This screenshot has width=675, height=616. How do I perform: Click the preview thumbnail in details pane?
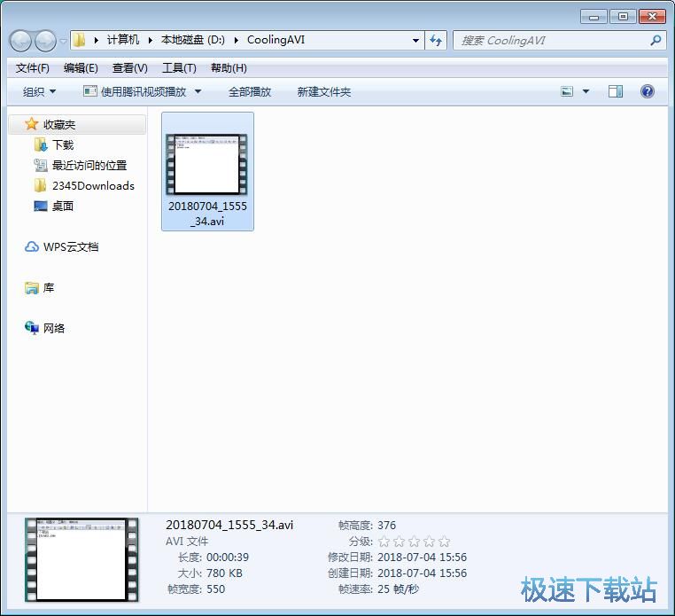81,559
